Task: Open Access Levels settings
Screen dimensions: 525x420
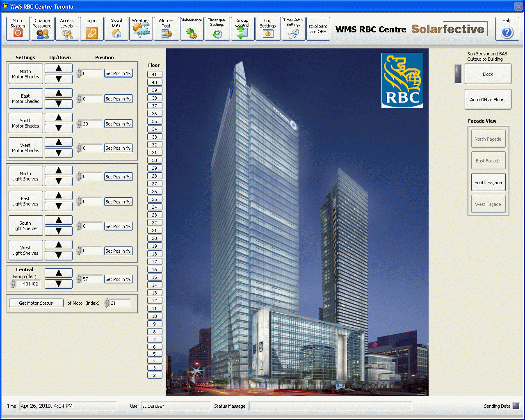Action: point(67,28)
